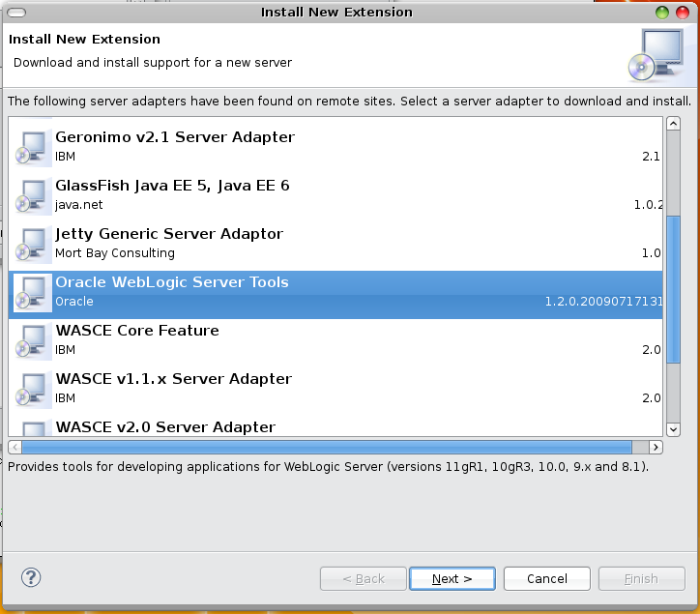Click the Mort Bay Consulting vendor label
The height and width of the screenshot is (614, 700).
(x=115, y=253)
